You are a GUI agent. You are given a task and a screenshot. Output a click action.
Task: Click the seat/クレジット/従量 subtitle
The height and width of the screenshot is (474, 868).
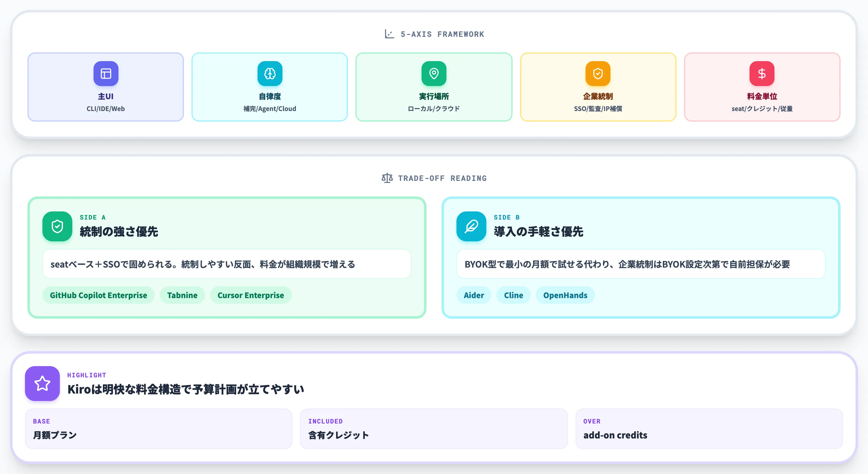coord(762,109)
